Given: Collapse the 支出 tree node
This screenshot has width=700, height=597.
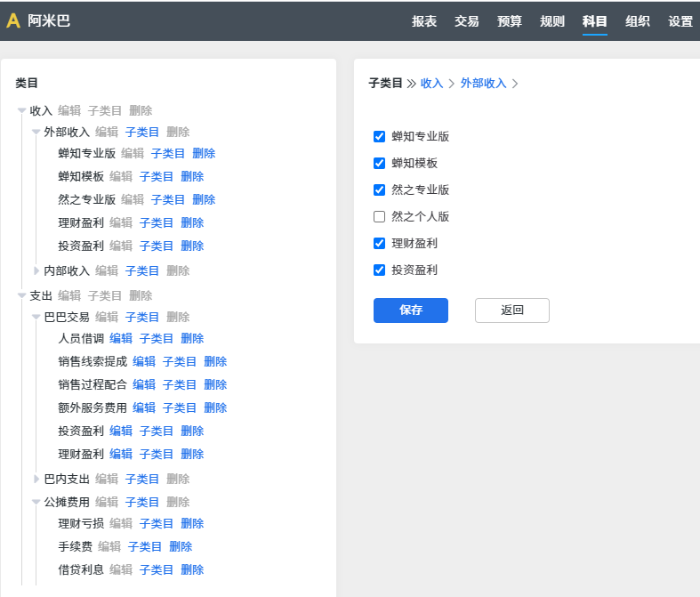Looking at the screenshot, I should point(21,295).
